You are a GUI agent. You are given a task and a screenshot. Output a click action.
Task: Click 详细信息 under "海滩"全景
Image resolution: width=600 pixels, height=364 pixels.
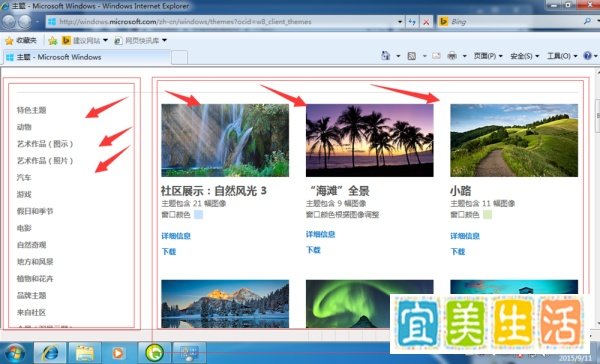(x=320, y=234)
